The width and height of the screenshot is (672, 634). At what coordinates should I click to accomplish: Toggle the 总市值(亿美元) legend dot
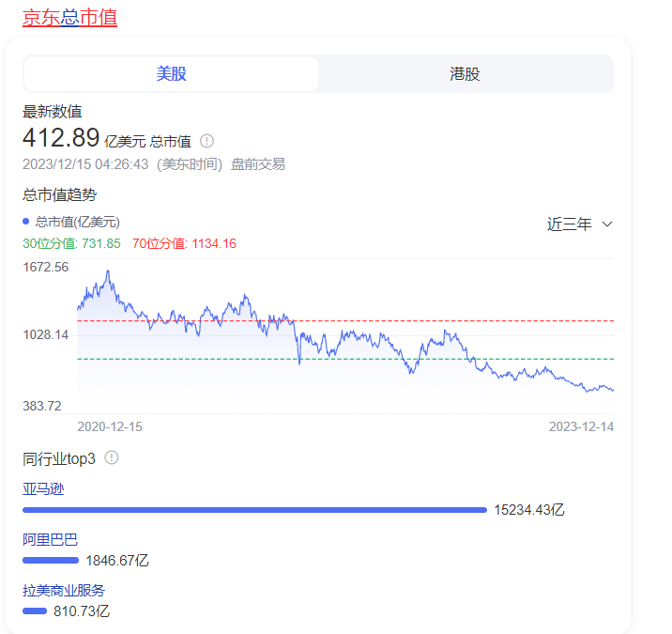[x=25, y=222]
